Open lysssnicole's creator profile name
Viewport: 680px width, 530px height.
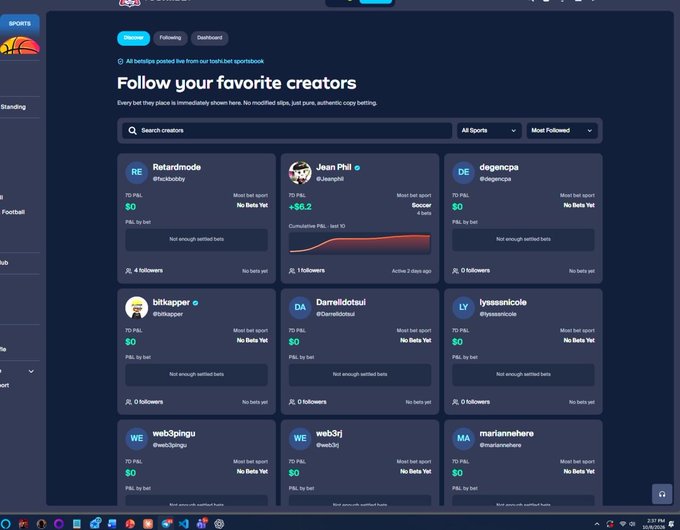click(x=503, y=302)
